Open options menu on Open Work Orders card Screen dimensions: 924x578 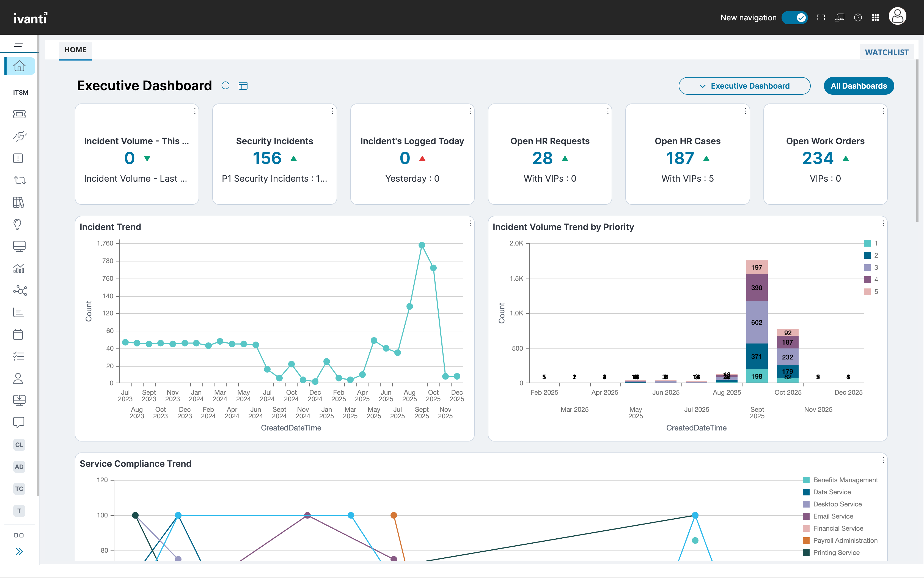point(883,111)
